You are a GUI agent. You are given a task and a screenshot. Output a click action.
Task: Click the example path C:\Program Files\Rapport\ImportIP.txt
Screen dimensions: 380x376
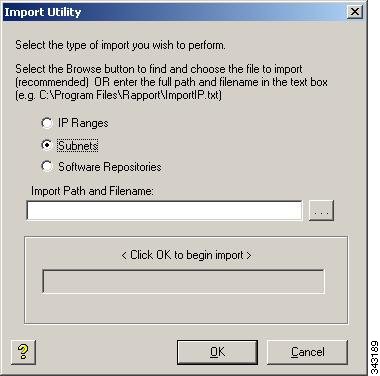click(130, 95)
